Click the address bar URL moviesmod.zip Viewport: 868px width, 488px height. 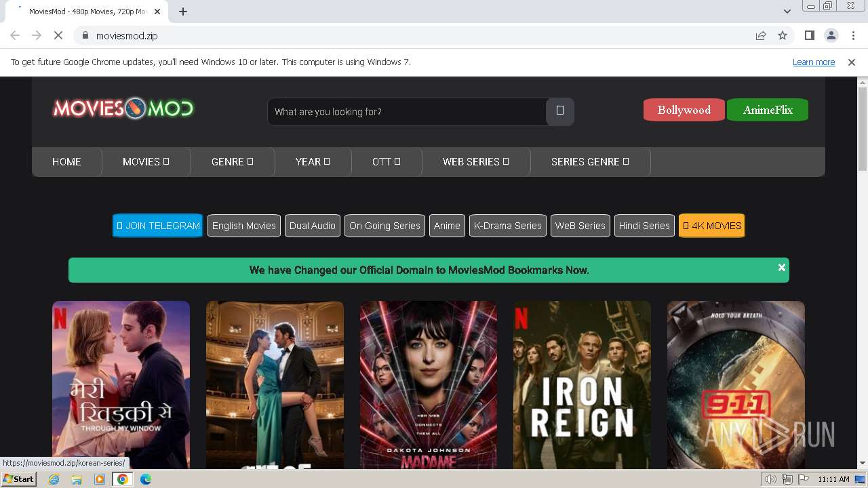tap(127, 36)
